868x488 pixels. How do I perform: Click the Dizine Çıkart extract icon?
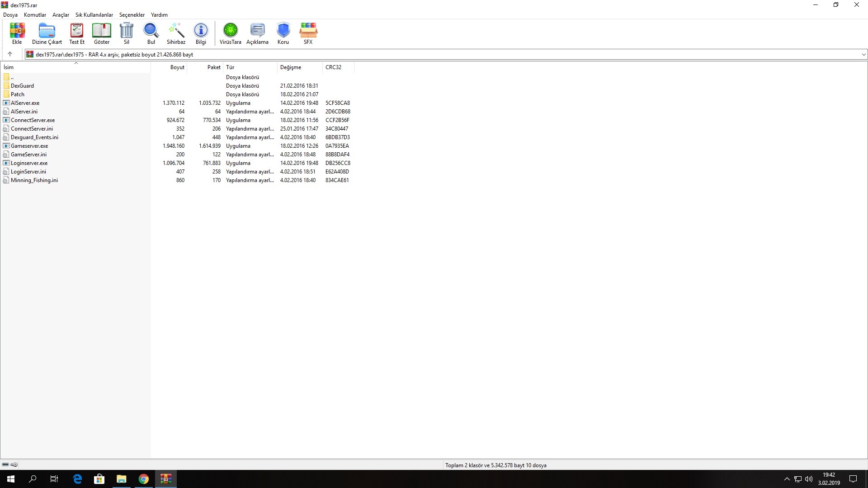click(47, 33)
